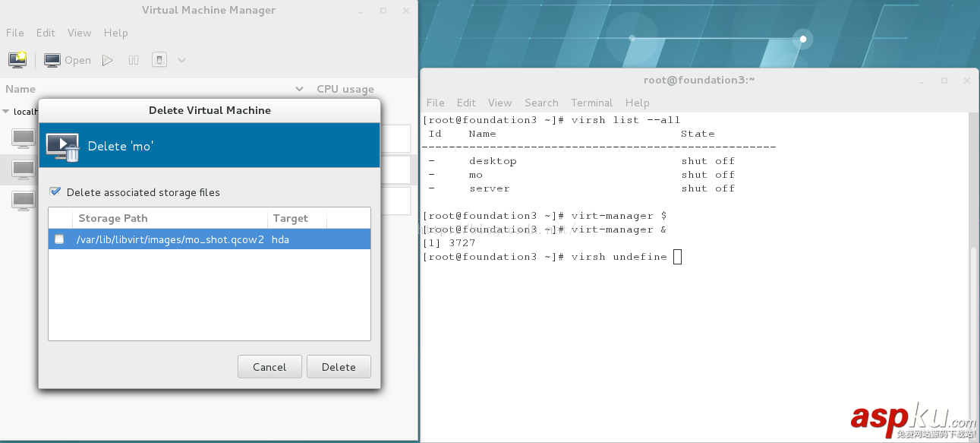Minimize the terminal window
The height and width of the screenshot is (443, 980).
click(x=922, y=80)
